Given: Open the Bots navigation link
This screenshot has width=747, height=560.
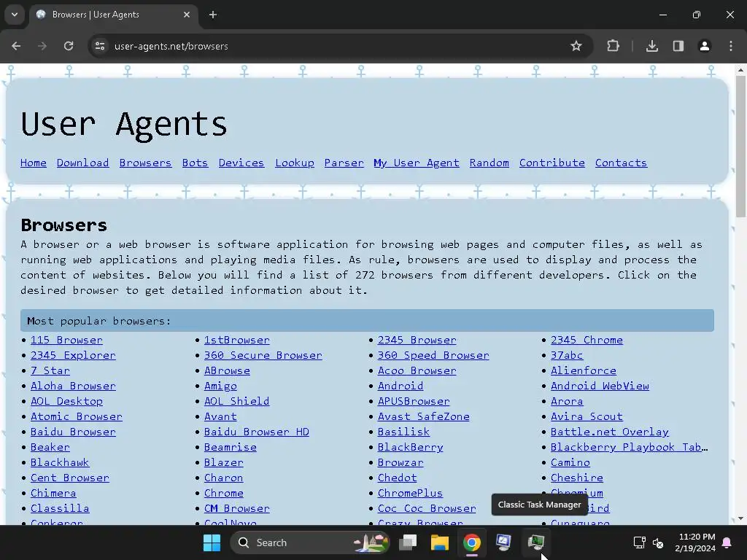Looking at the screenshot, I should pyautogui.click(x=195, y=163).
